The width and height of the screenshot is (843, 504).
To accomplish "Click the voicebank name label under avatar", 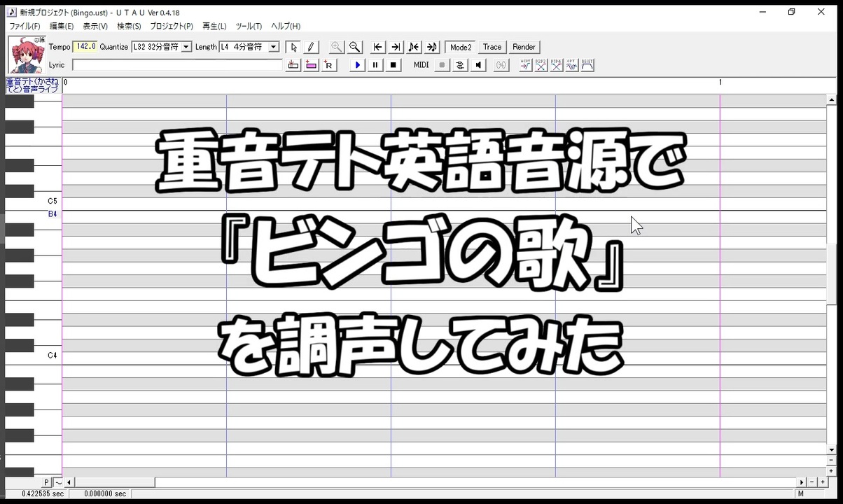I will click(x=33, y=85).
